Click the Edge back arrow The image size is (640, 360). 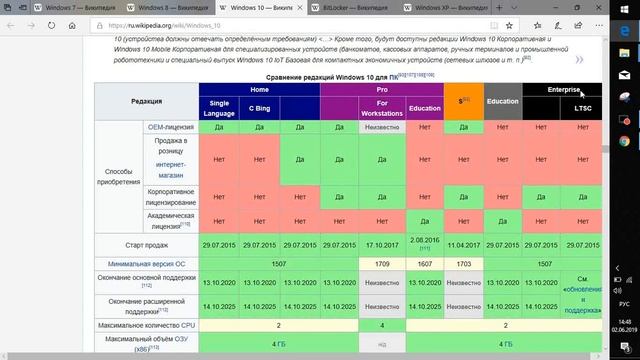(x=11, y=25)
